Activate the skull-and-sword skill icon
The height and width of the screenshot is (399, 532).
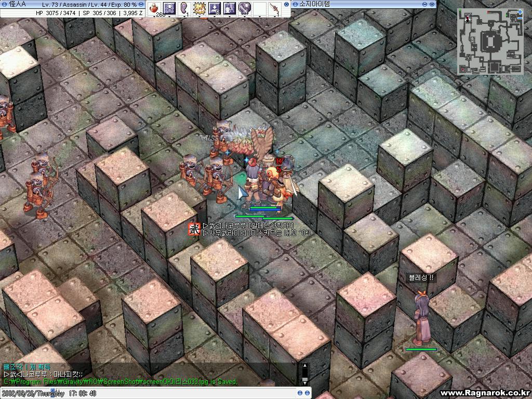(244, 8)
